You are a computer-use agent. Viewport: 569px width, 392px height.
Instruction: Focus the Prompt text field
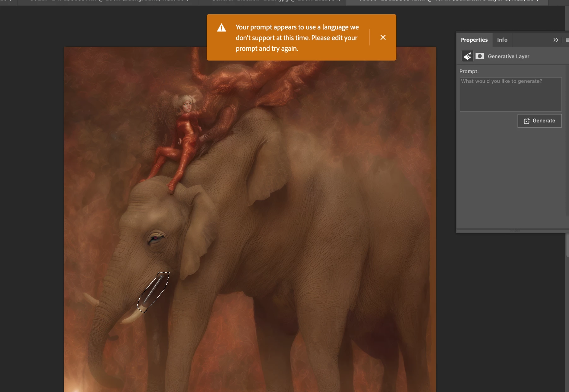coord(511,94)
